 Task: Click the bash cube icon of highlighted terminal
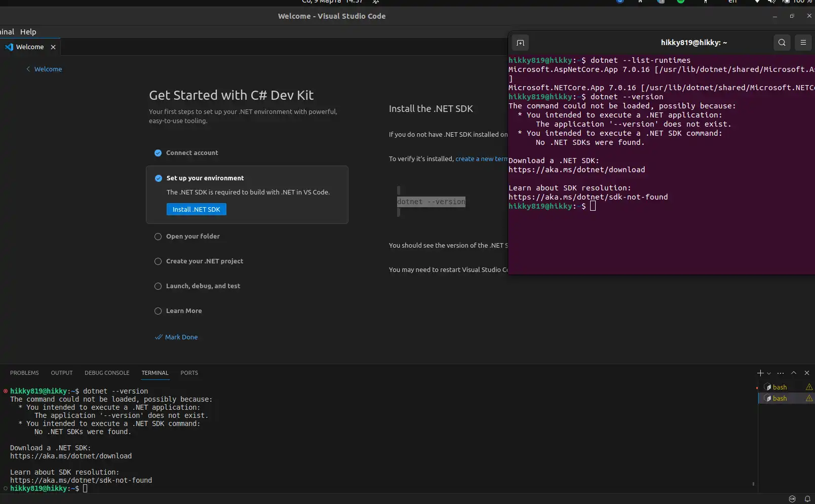(x=767, y=398)
